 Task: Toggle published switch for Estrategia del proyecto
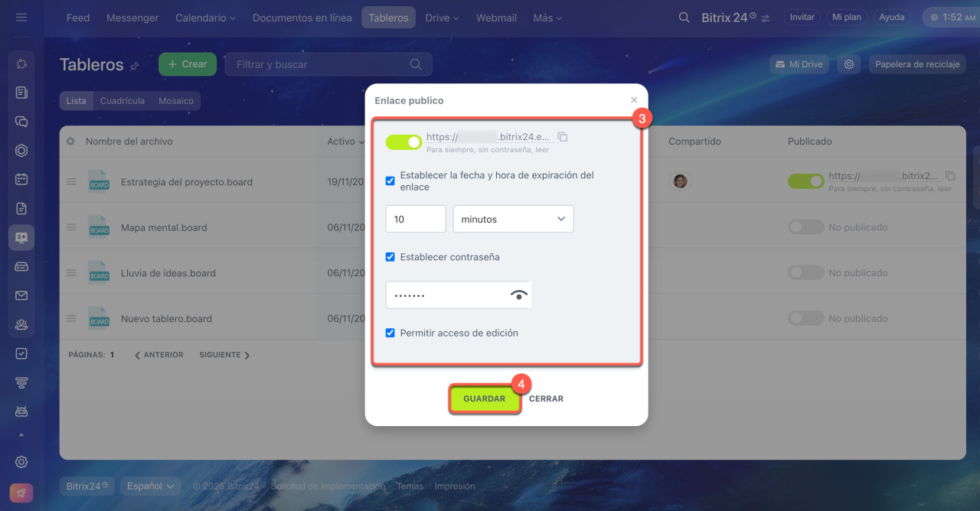click(x=805, y=181)
